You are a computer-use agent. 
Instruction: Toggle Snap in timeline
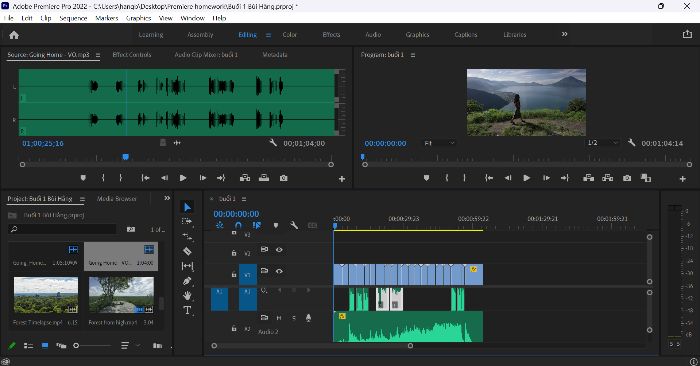pos(238,225)
